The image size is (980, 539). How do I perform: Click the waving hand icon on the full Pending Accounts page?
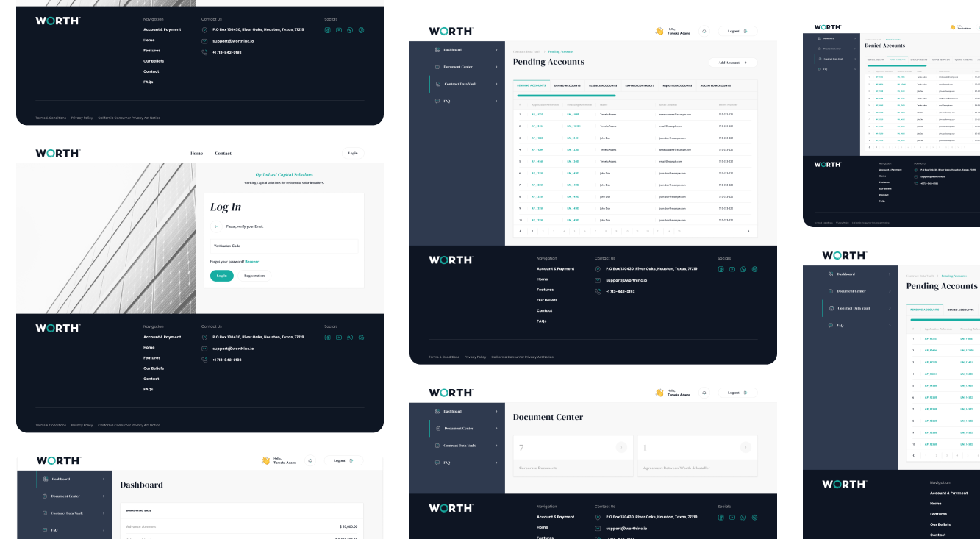click(x=659, y=32)
